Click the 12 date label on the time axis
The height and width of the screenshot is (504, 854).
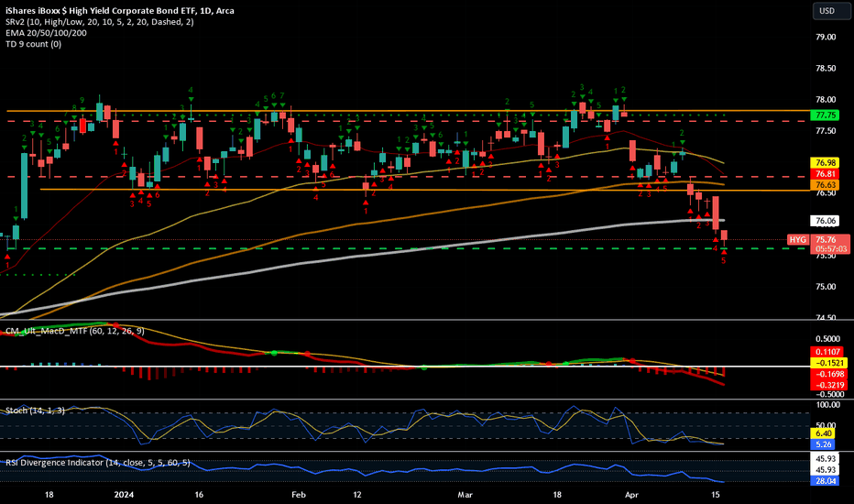(x=356, y=495)
